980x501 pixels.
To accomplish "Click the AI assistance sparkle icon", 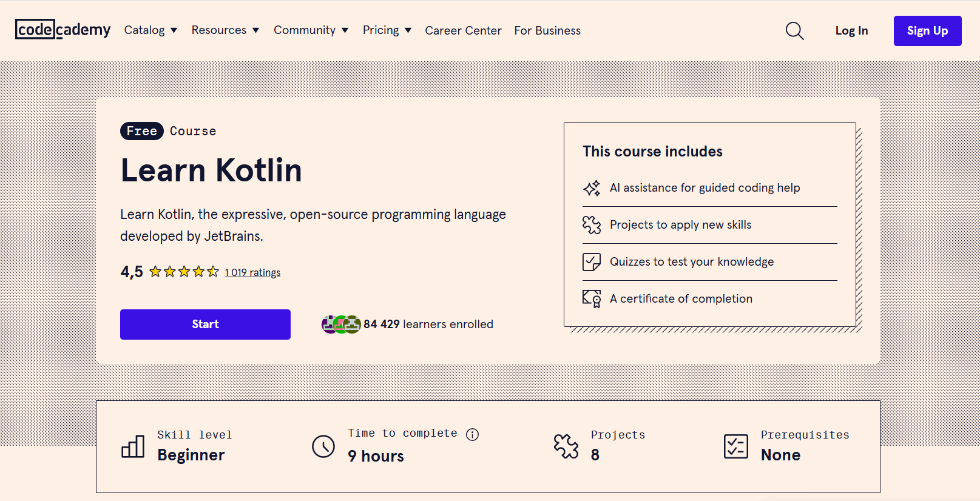I will pos(592,188).
